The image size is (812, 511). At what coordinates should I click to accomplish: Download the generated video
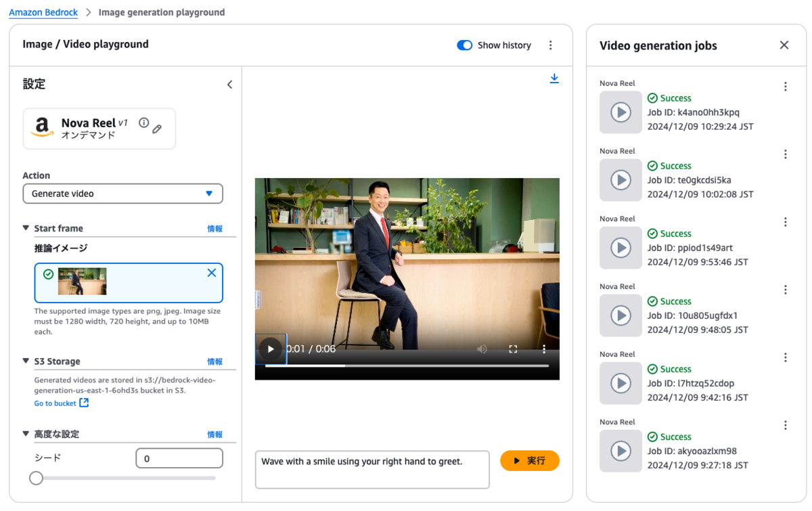554,79
